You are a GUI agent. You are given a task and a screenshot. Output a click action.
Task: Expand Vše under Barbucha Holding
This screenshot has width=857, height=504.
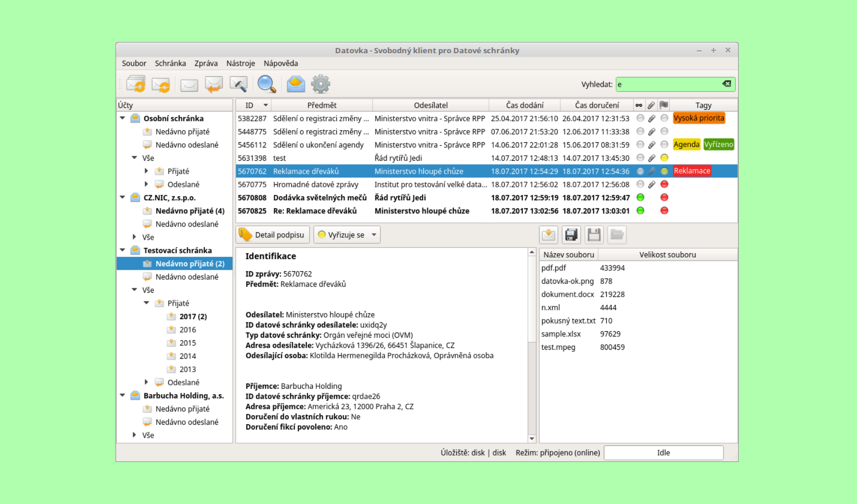pos(135,435)
